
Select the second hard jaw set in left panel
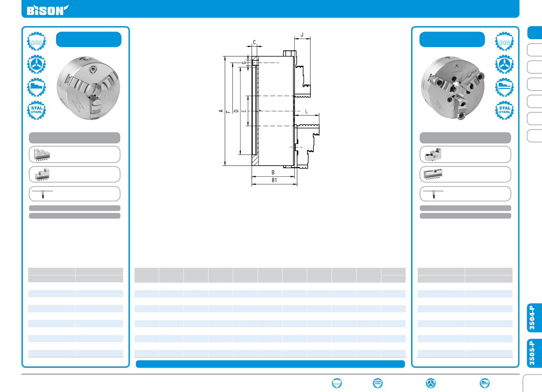[x=42, y=175]
